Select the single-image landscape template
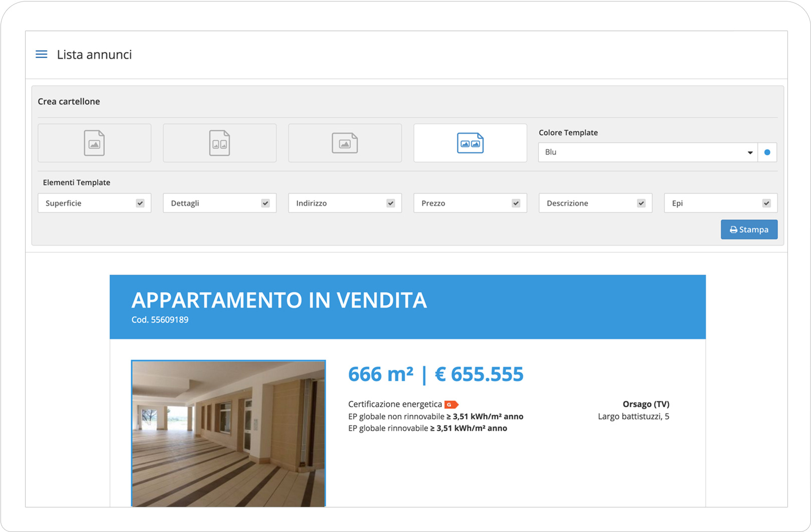This screenshot has height=532, width=811. click(345, 143)
